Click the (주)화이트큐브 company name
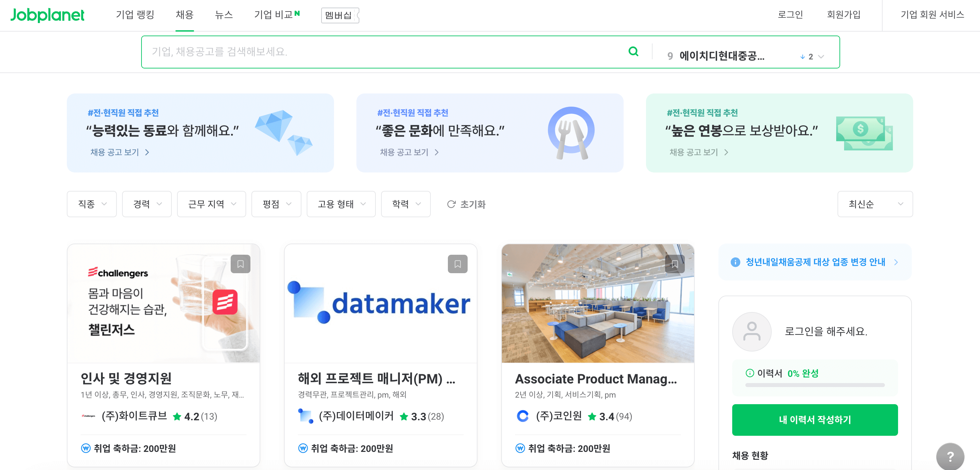 tap(134, 416)
